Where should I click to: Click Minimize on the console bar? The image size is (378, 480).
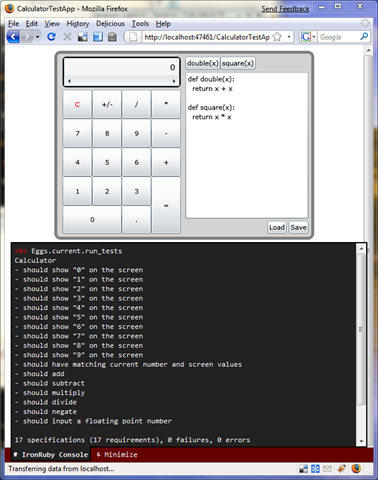[x=117, y=455]
